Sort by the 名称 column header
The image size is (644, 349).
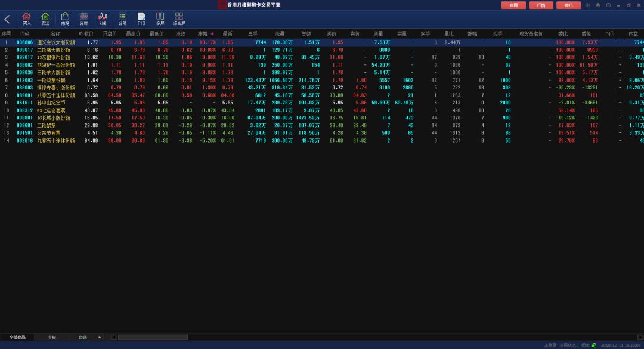coord(55,34)
